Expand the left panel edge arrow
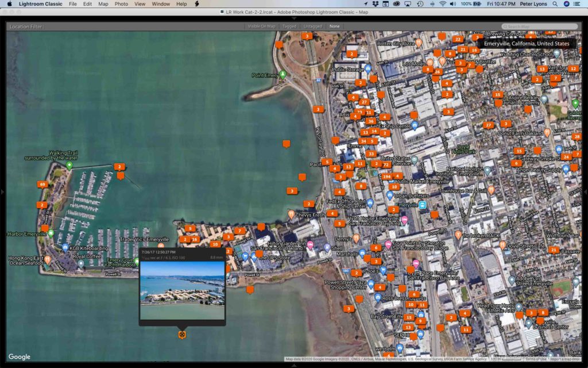The image size is (588, 368). coord(3,192)
